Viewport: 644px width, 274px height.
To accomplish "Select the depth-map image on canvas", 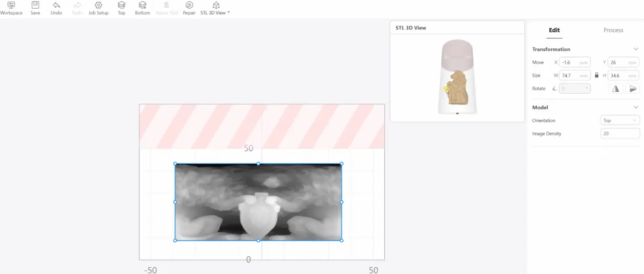I will tap(258, 202).
